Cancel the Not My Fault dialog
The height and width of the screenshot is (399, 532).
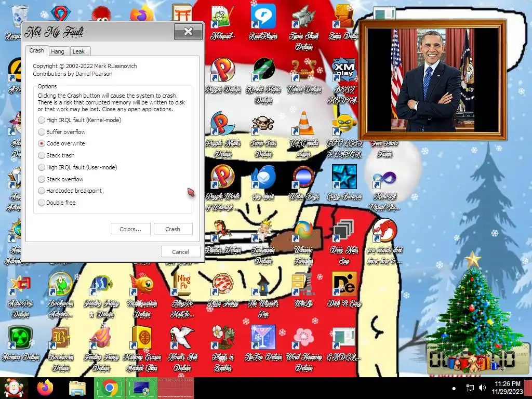[181, 252]
